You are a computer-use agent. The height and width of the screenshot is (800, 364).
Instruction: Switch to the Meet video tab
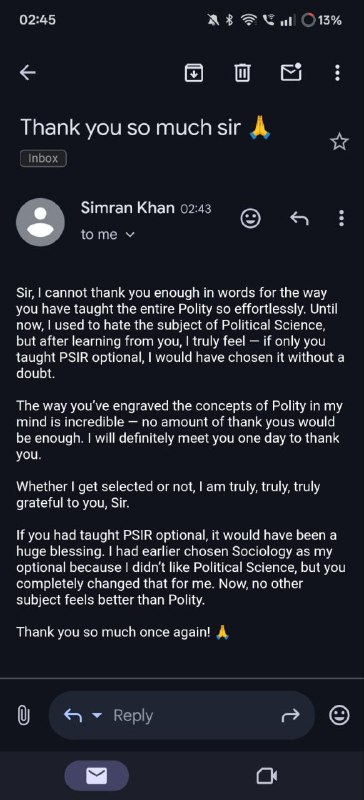pyautogui.click(x=266, y=777)
